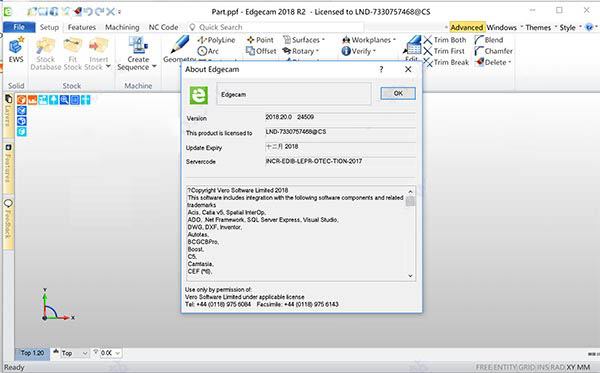
Task: Click the undo arrow in quick access toolbar
Action: click(x=89, y=12)
